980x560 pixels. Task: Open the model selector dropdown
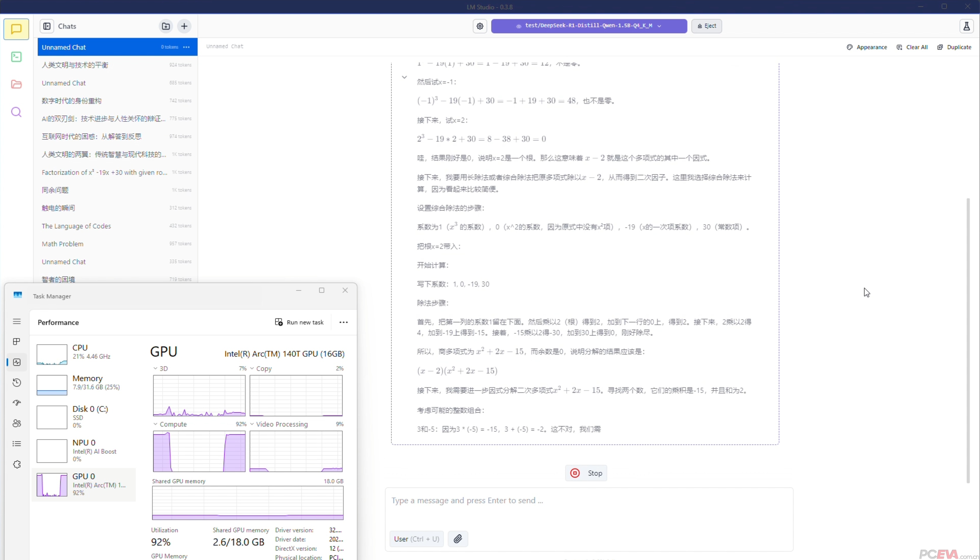[x=589, y=26]
